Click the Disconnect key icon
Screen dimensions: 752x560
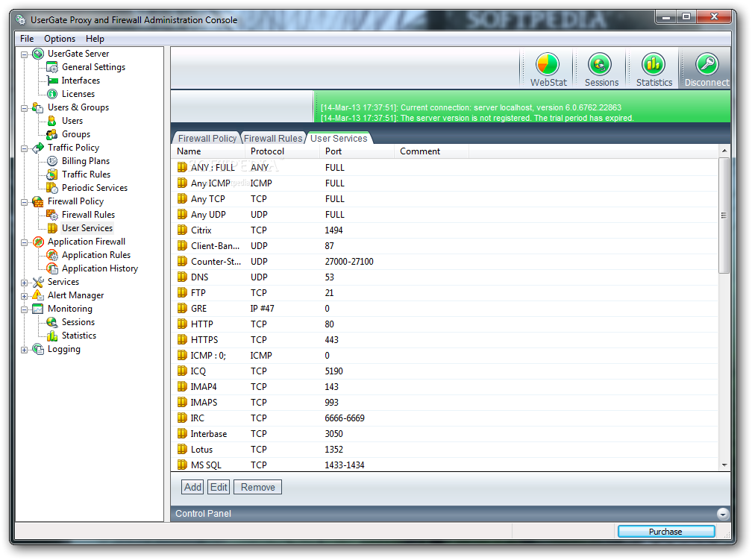coord(707,64)
